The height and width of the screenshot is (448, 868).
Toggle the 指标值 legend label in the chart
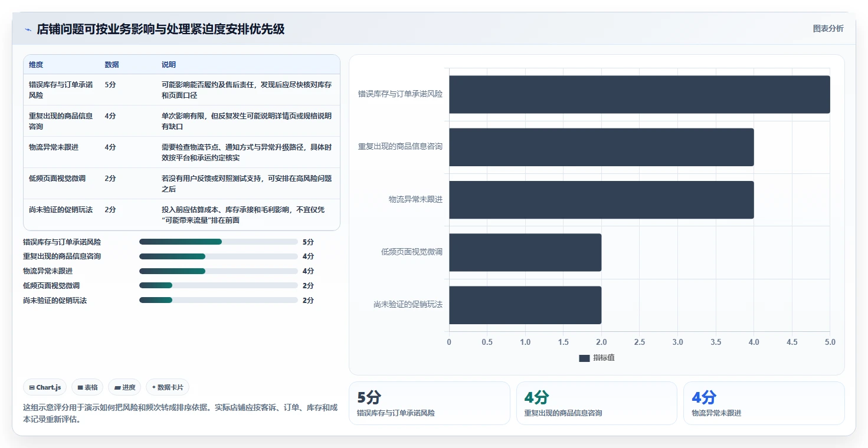tap(604, 358)
